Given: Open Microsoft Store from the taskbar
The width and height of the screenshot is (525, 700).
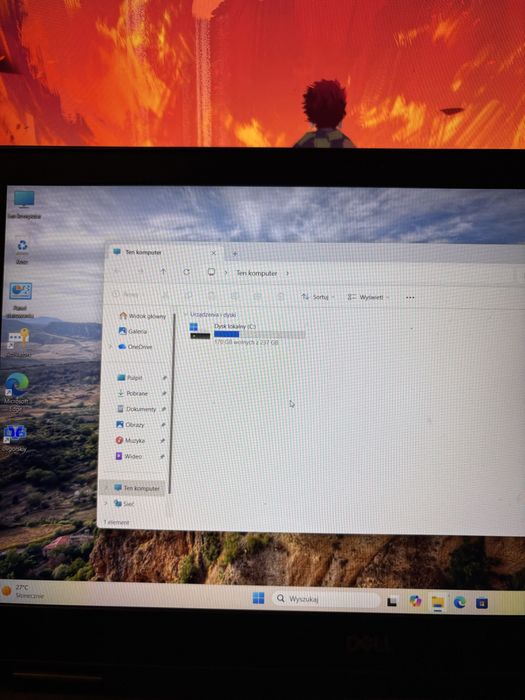Looking at the screenshot, I should tap(482, 603).
